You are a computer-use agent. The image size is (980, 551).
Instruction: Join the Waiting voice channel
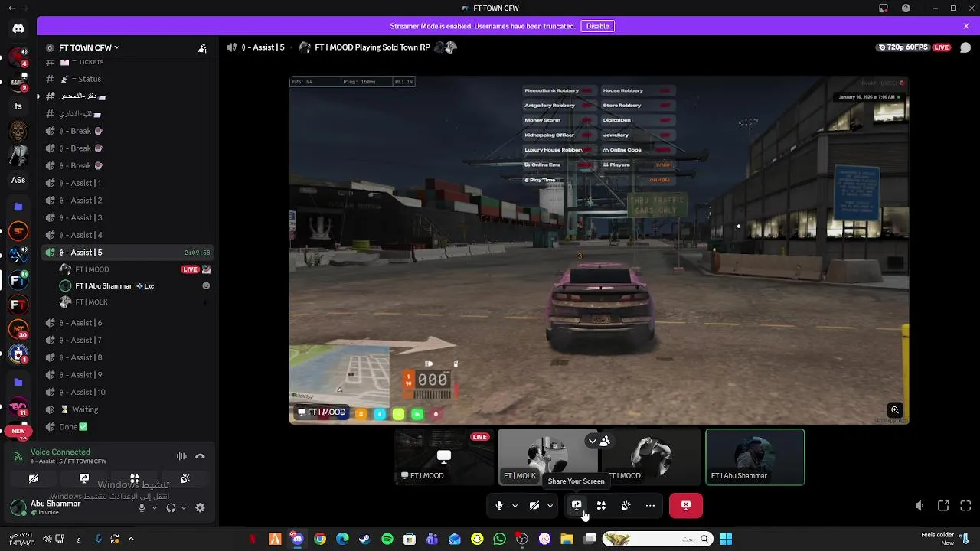point(128,409)
